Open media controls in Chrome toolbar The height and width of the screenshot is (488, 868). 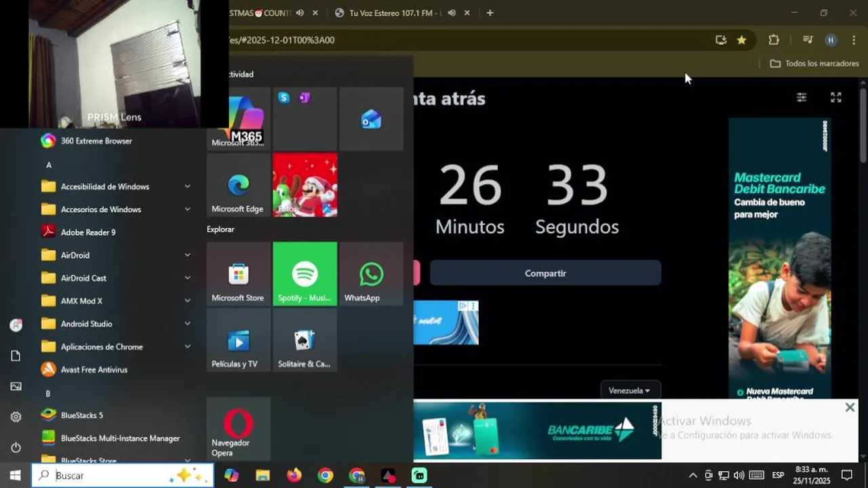808,40
